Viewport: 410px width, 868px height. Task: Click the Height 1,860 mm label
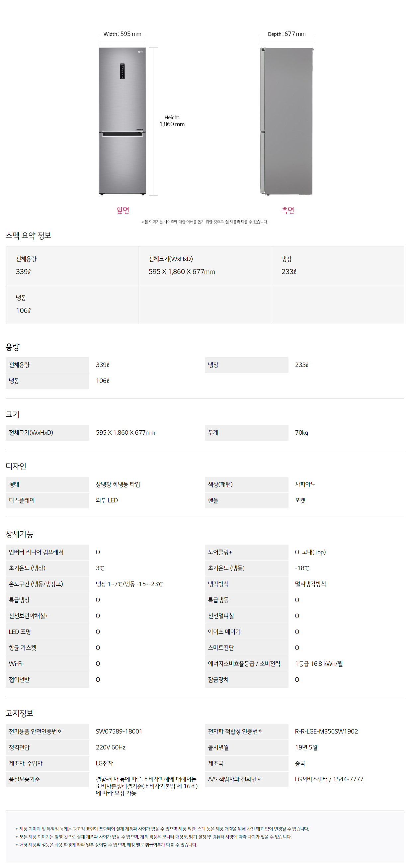coord(172,121)
